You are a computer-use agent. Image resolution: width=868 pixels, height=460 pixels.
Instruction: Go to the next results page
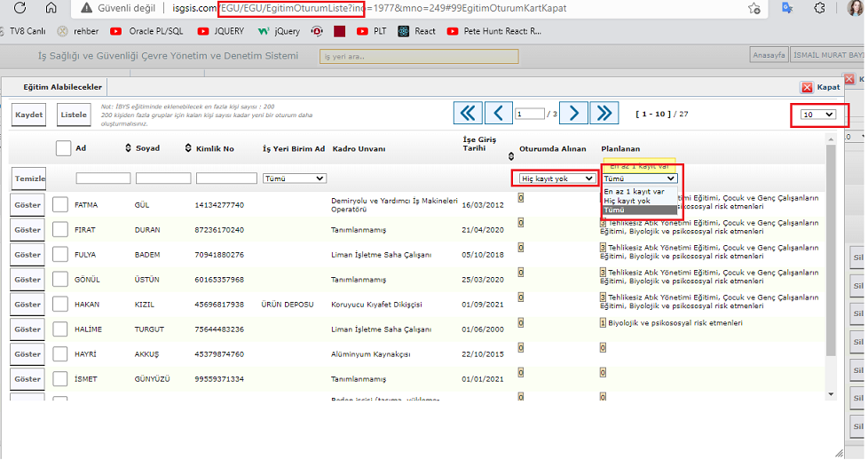click(x=574, y=114)
